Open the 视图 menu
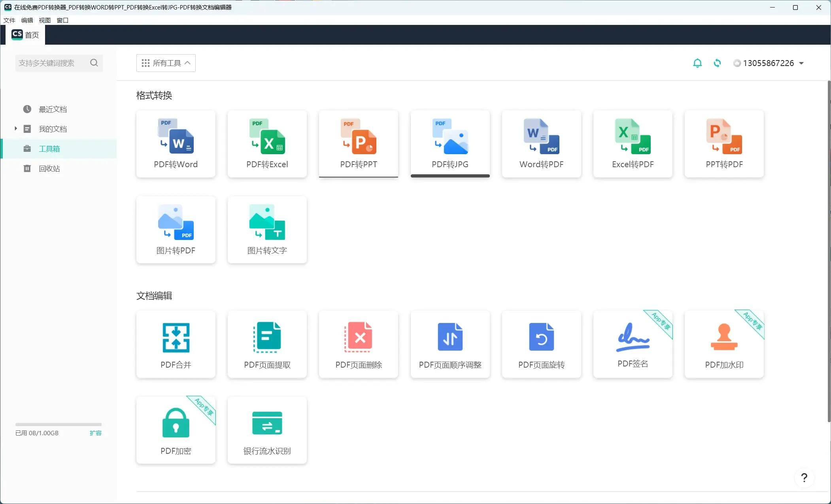The width and height of the screenshot is (831, 504). pos(45,20)
